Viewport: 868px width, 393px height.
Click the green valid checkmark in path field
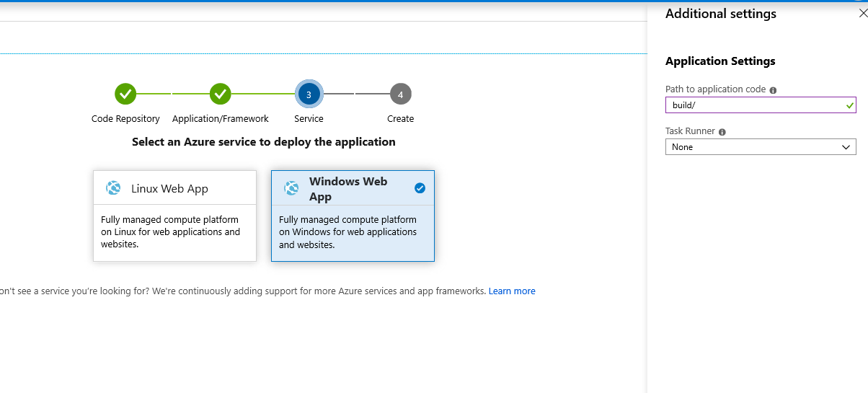[x=850, y=105]
